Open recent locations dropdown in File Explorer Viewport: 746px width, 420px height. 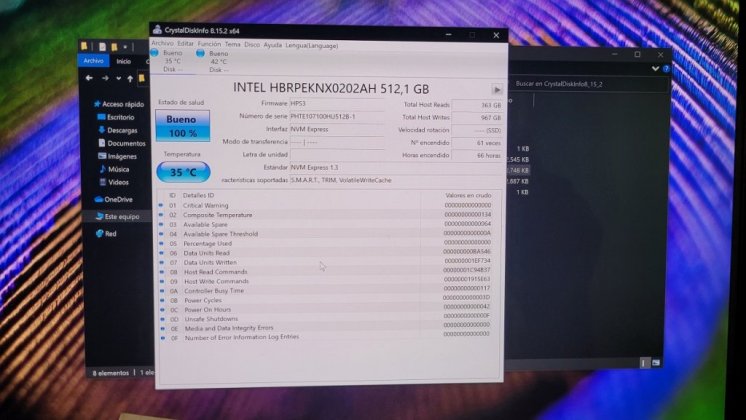point(118,78)
